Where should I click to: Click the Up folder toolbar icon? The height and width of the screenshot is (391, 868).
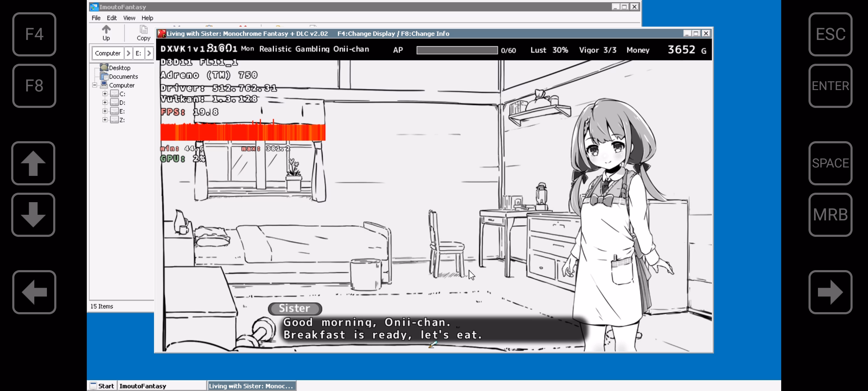click(106, 33)
